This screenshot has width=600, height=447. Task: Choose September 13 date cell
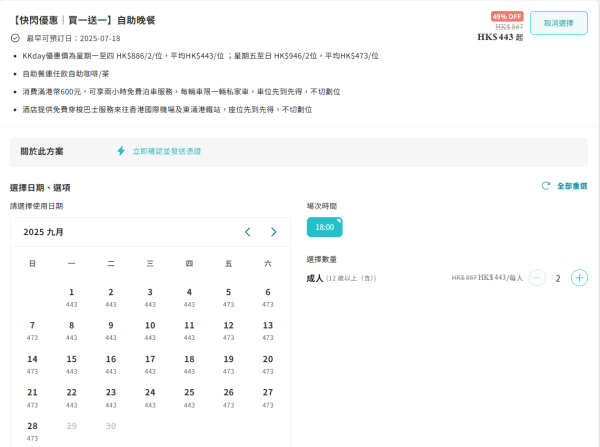(x=268, y=331)
